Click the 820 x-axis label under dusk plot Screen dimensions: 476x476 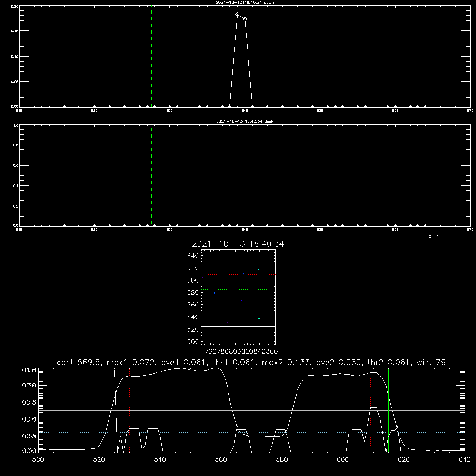coord(94,230)
